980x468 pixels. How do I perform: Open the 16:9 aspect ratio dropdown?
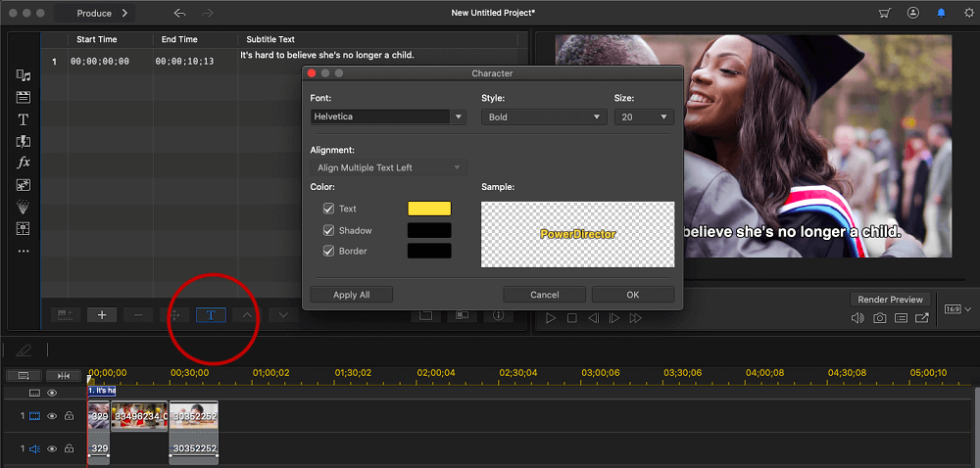click(958, 308)
